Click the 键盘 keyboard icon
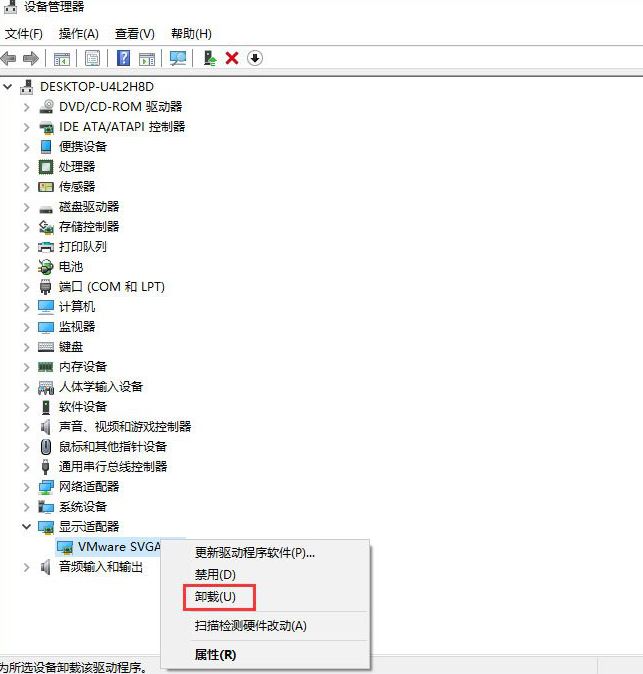Viewport: 643px width, 674px height. 46,346
